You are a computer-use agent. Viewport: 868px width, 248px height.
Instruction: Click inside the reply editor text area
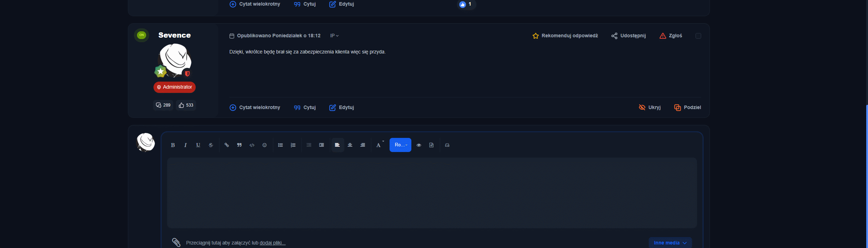click(x=432, y=193)
